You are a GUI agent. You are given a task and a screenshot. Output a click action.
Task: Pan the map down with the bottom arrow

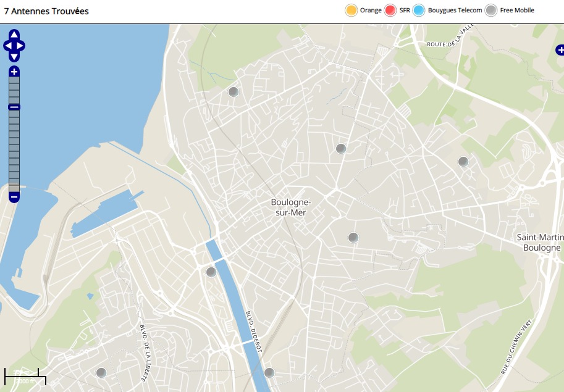[x=14, y=57]
